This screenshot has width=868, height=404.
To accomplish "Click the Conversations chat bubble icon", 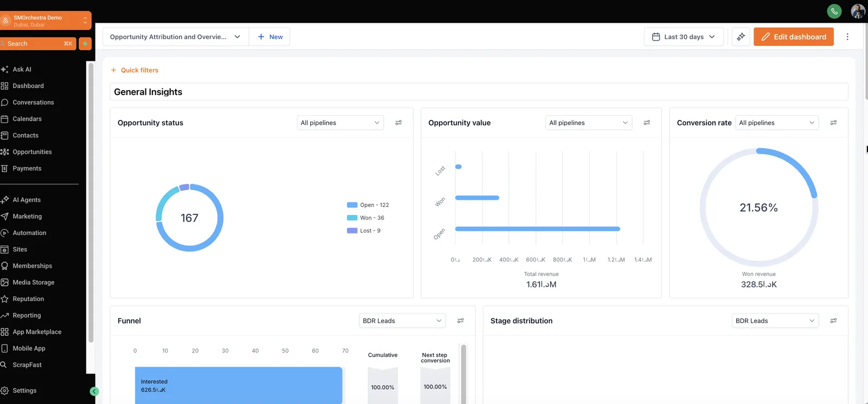I will (x=4, y=103).
